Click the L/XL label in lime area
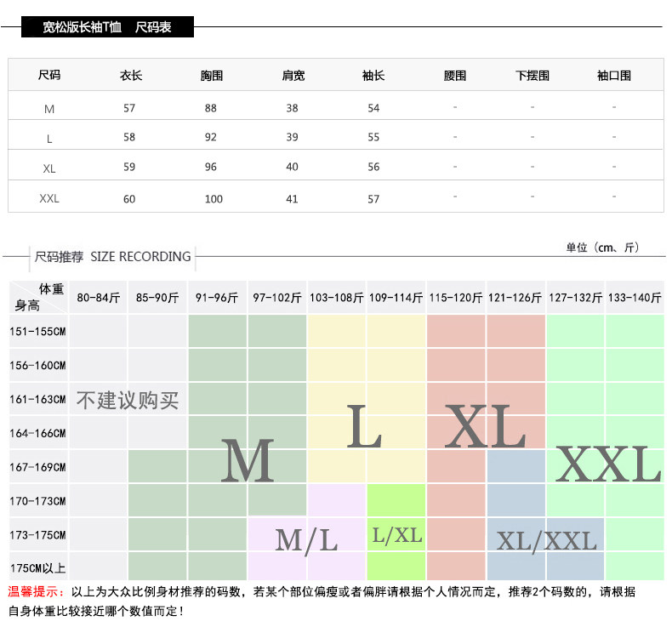This screenshot has width=672, height=627. (x=397, y=536)
